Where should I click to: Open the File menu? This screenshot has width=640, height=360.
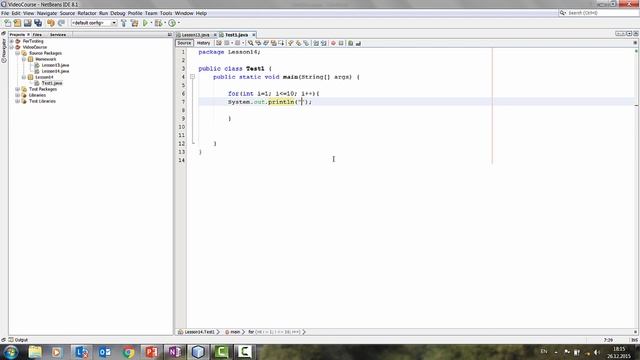(x=5, y=13)
